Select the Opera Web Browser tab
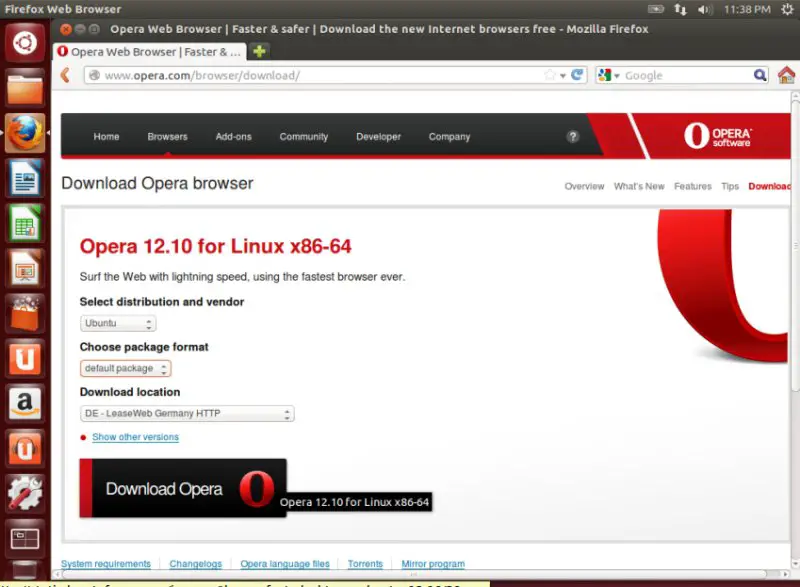800x587 pixels. tap(150, 52)
